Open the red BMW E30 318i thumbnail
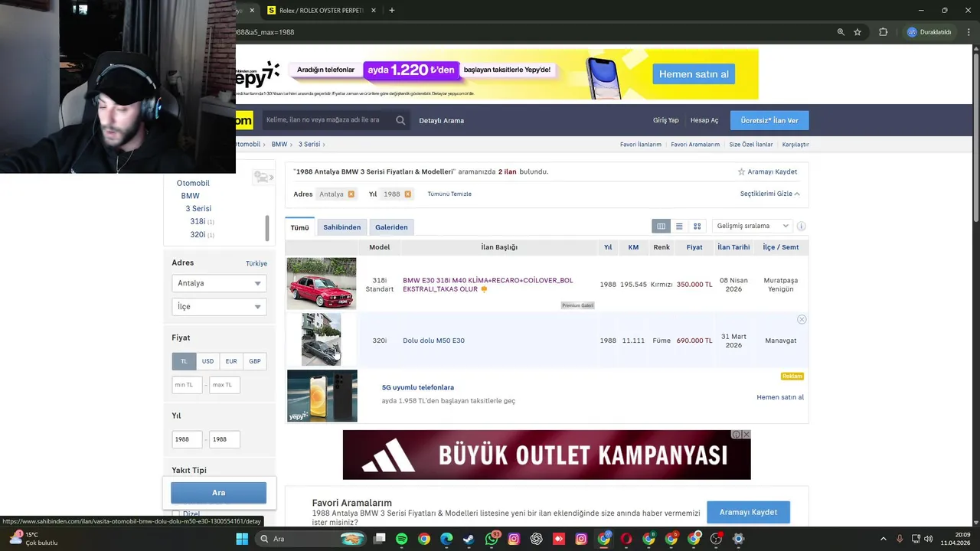Screen dimensions: 980x551 pos(322,283)
